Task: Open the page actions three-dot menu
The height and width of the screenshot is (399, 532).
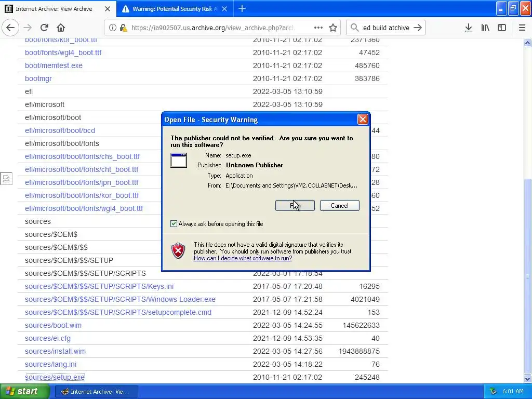Action: pos(318,28)
